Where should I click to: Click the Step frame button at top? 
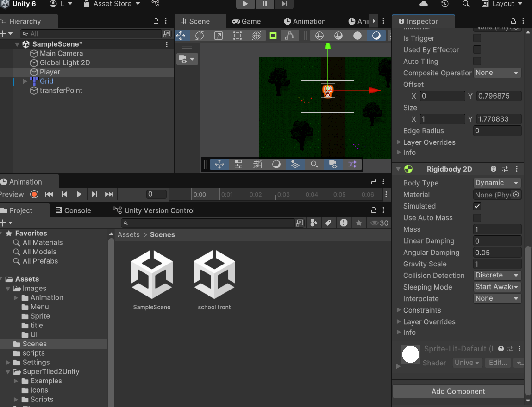284,4
